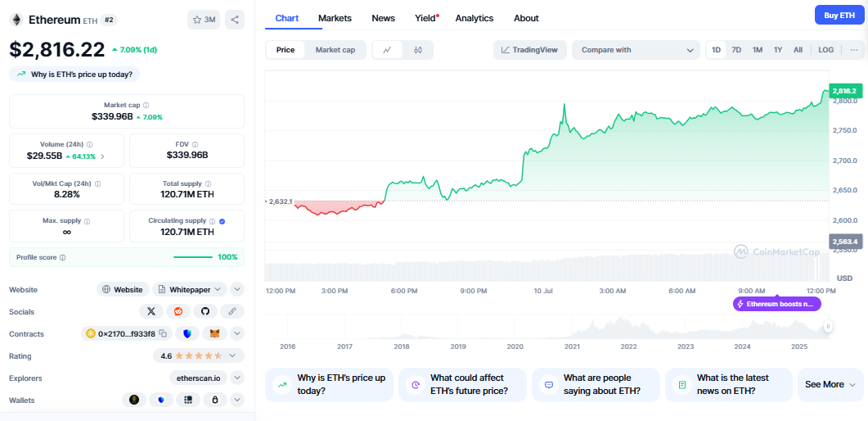Switch to the Chart tab
Viewport: 868px width, 421px height.
pyautogui.click(x=287, y=18)
